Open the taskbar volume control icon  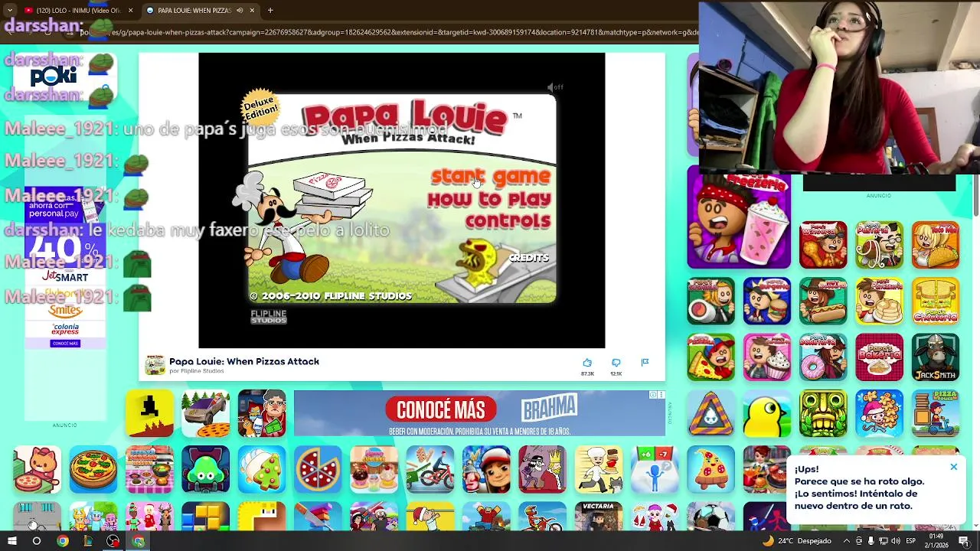pyautogui.click(x=897, y=541)
